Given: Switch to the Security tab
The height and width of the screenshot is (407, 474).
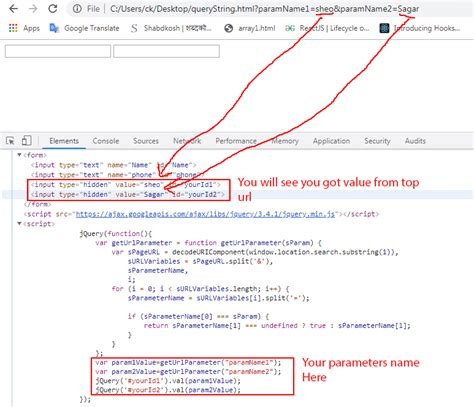Looking at the screenshot, I should pos(377,141).
